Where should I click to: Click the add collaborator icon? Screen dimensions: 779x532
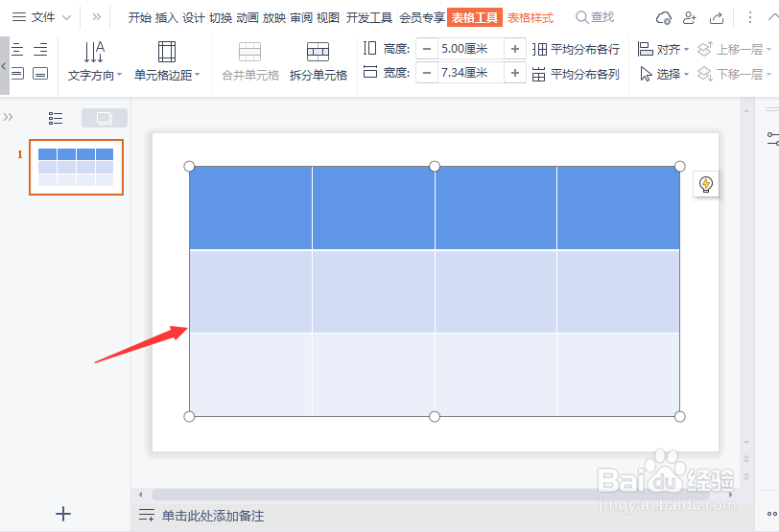click(690, 18)
